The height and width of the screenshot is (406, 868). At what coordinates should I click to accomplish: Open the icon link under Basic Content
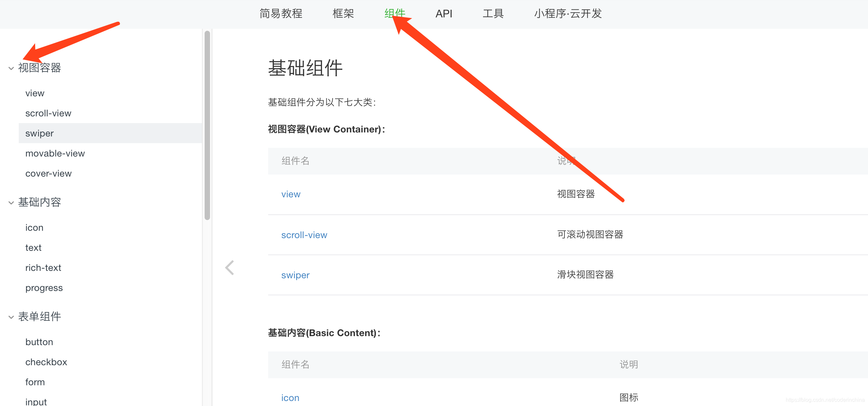[290, 398]
